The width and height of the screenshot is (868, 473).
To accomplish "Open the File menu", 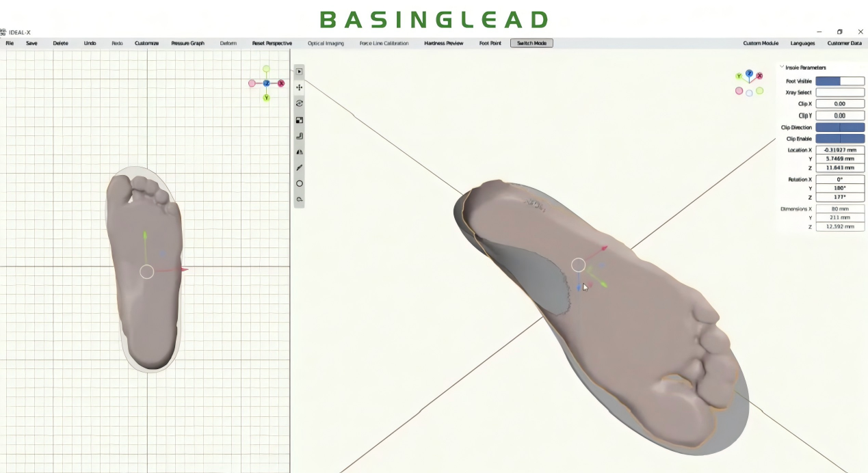I will [10, 43].
